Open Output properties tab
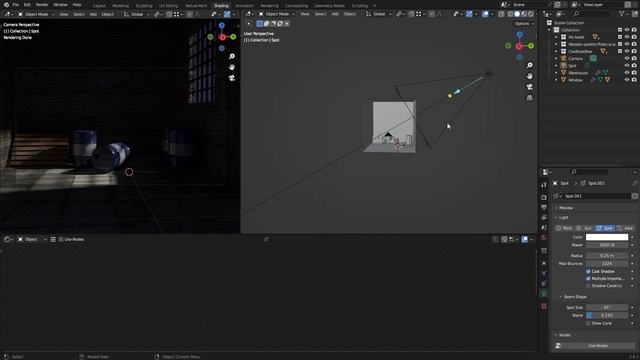This screenshot has width=640, height=360. [x=544, y=207]
